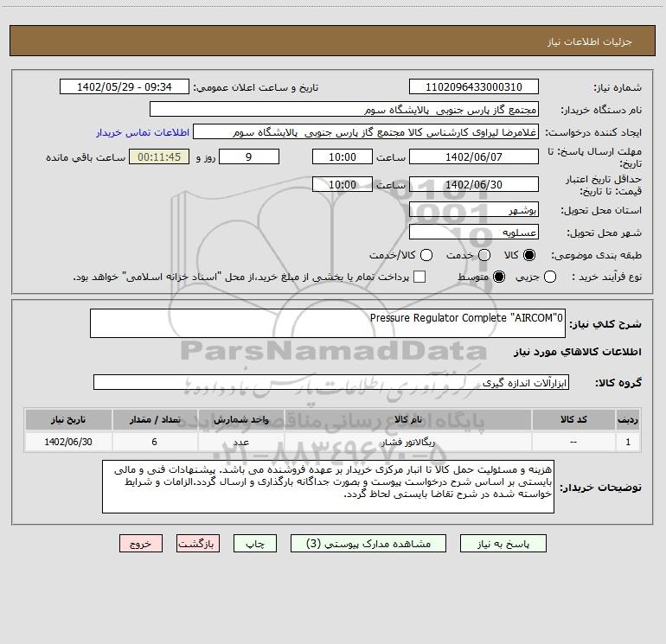
Task: Select the جزیی purchase type radio
Action: coord(550,277)
